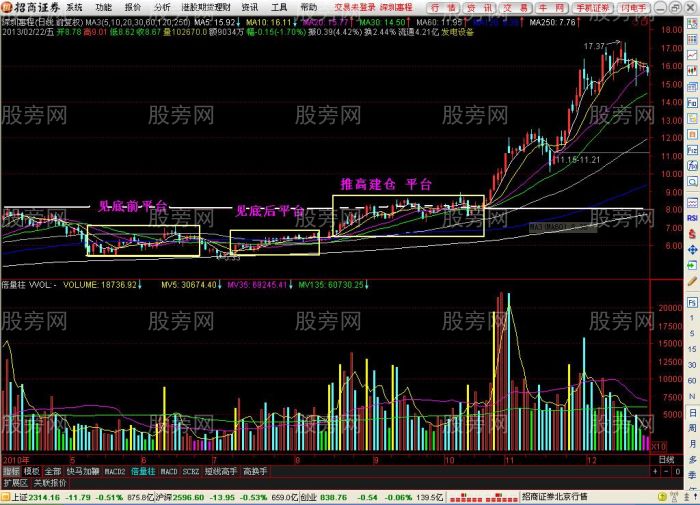Click the quote list grid icon in the sidebar

point(692,39)
